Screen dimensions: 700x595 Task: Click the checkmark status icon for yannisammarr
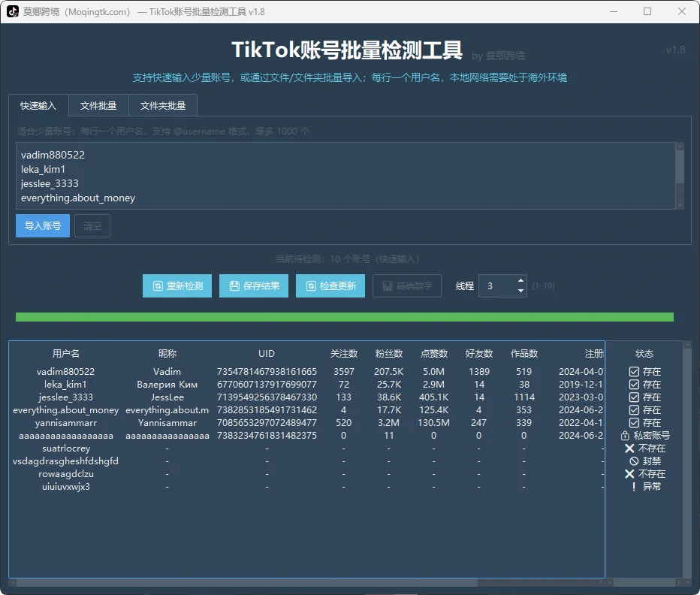click(x=634, y=422)
